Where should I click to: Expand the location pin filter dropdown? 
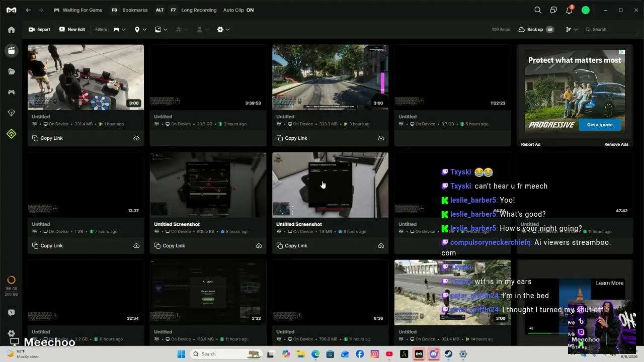pos(140,30)
